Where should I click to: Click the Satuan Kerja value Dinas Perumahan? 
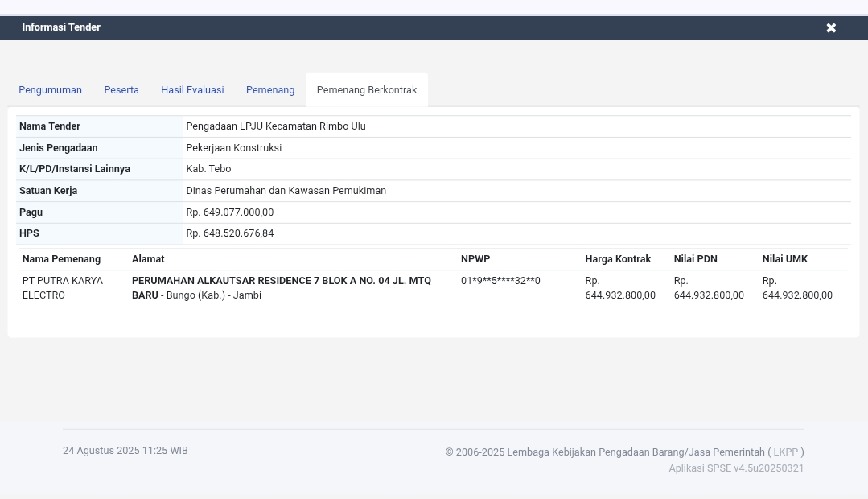(x=286, y=190)
